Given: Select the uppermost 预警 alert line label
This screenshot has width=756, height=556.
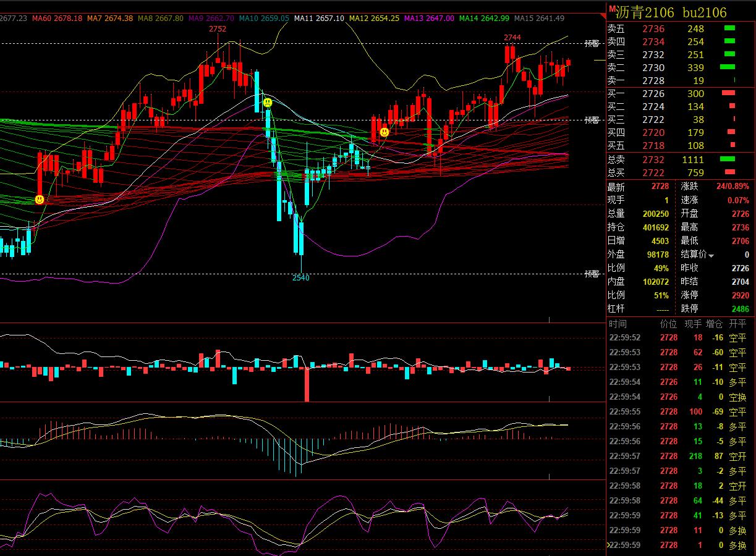Looking at the screenshot, I should (592, 43).
